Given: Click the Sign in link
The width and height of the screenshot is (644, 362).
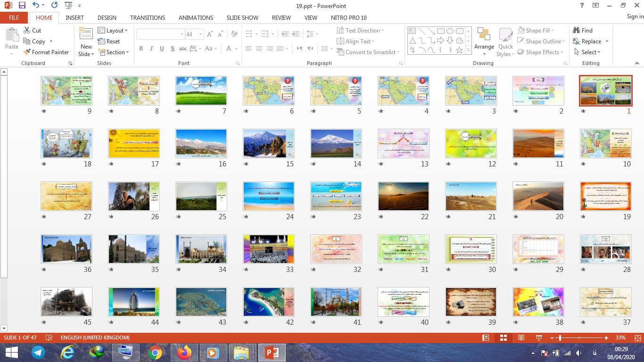Looking at the screenshot, I should tap(635, 16).
